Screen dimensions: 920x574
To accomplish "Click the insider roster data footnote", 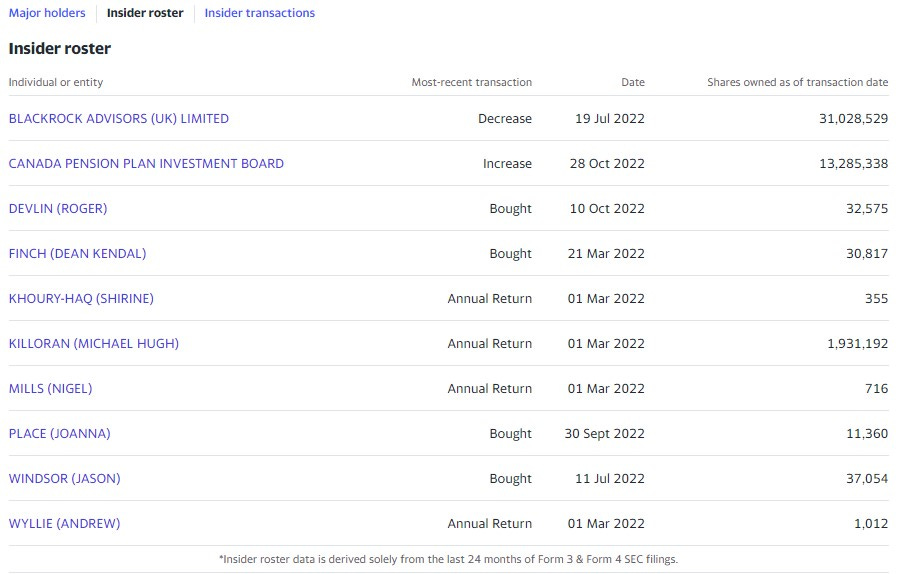I will tap(448, 559).
